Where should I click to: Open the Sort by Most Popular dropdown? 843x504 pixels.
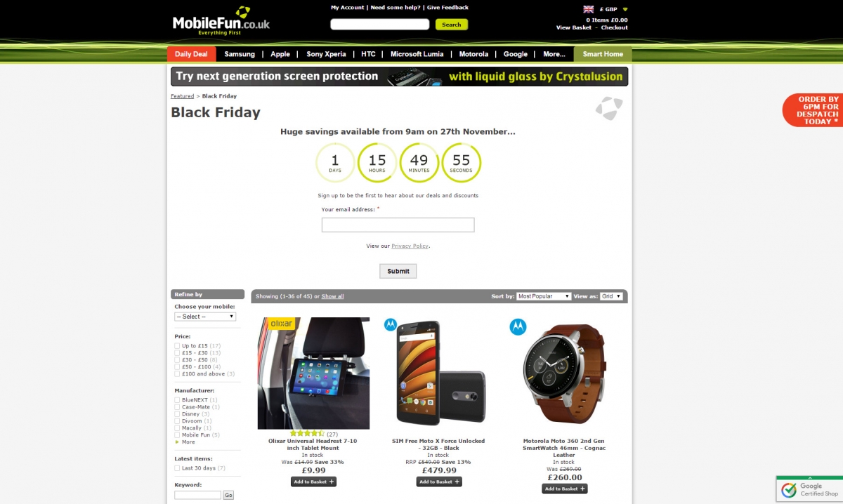pos(544,296)
